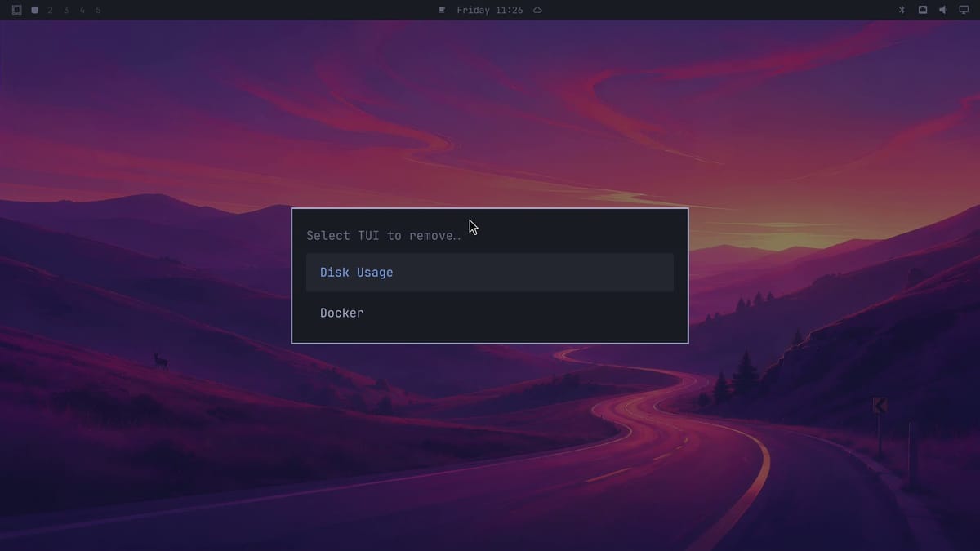The height and width of the screenshot is (551, 980).
Task: Switch to workspace 5
Action: click(99, 10)
